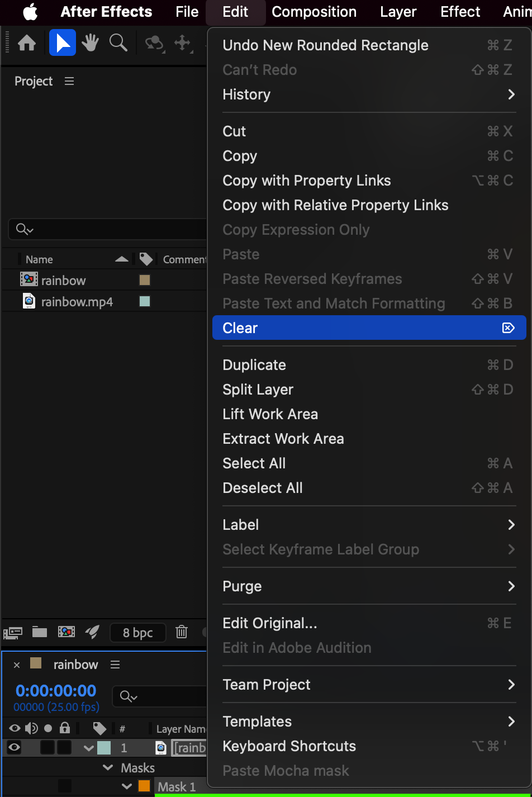Activate the Selection arrow tool
This screenshot has height=797, width=532.
[63, 43]
